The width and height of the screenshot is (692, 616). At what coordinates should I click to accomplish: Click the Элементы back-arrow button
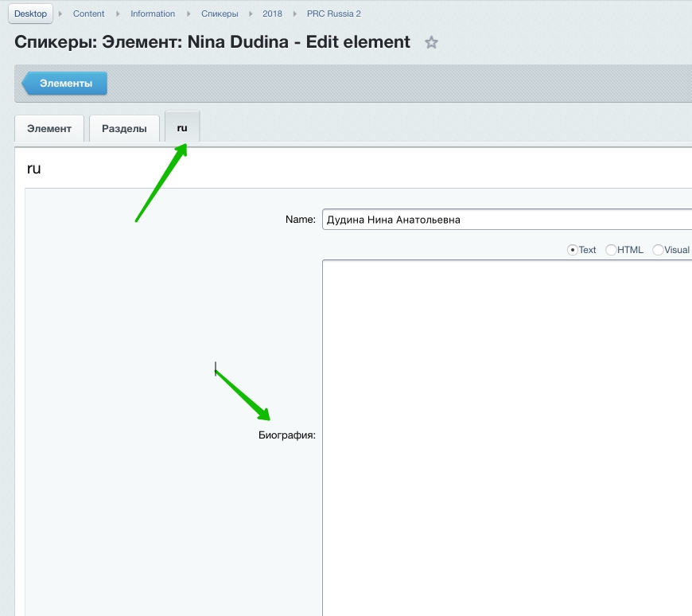tap(65, 84)
